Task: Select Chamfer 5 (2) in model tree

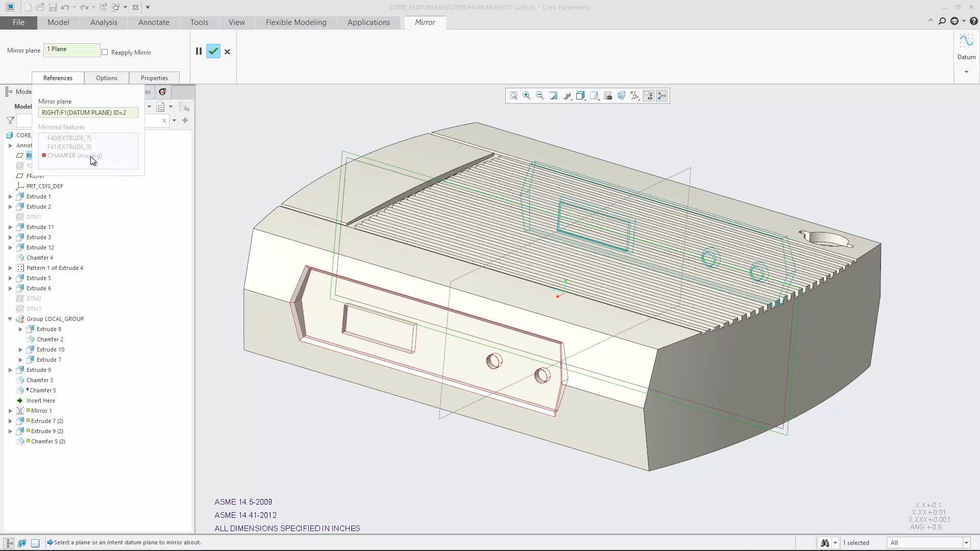Action: pos(48,441)
